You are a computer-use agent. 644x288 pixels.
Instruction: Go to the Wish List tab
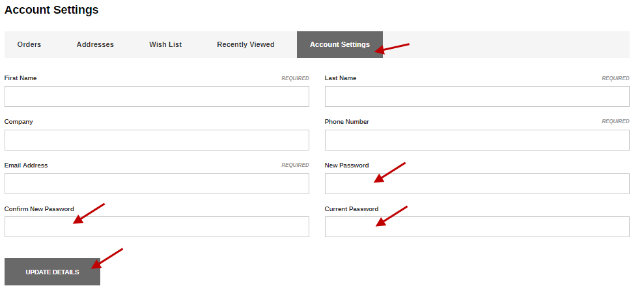[165, 44]
